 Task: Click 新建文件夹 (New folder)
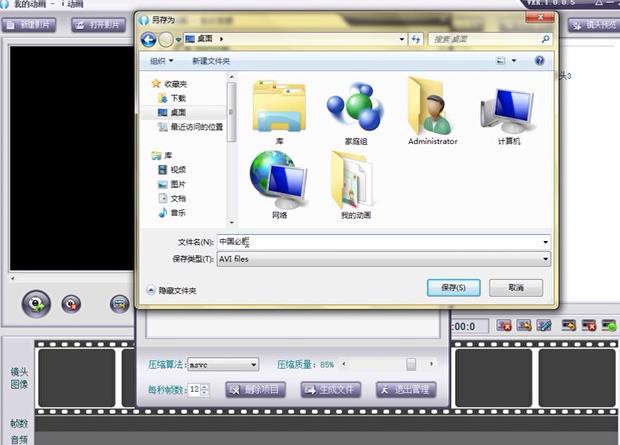[211, 61]
